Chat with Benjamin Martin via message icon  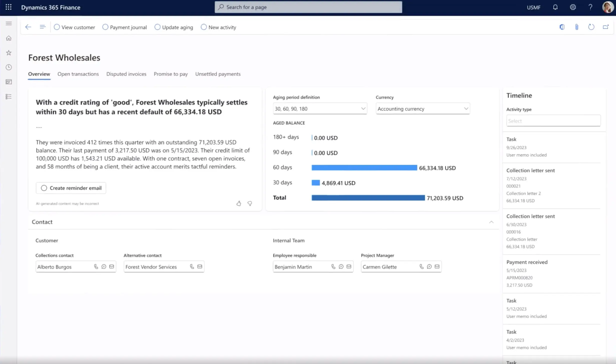[x=341, y=267]
